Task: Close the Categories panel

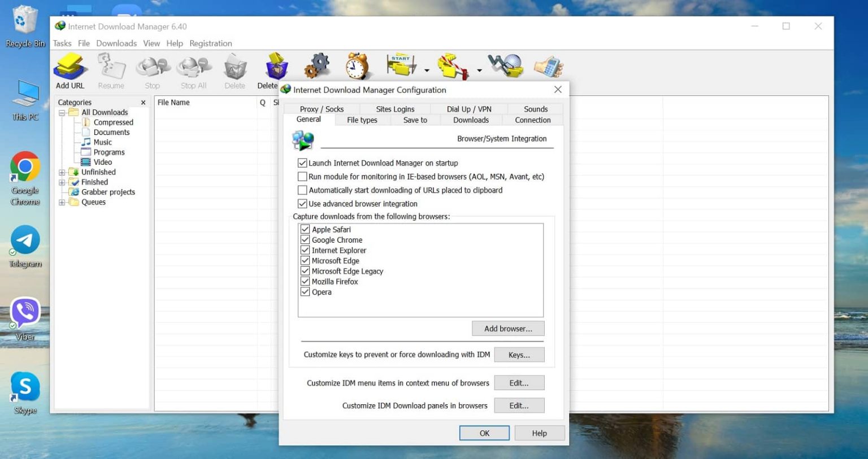Action: 143,103
